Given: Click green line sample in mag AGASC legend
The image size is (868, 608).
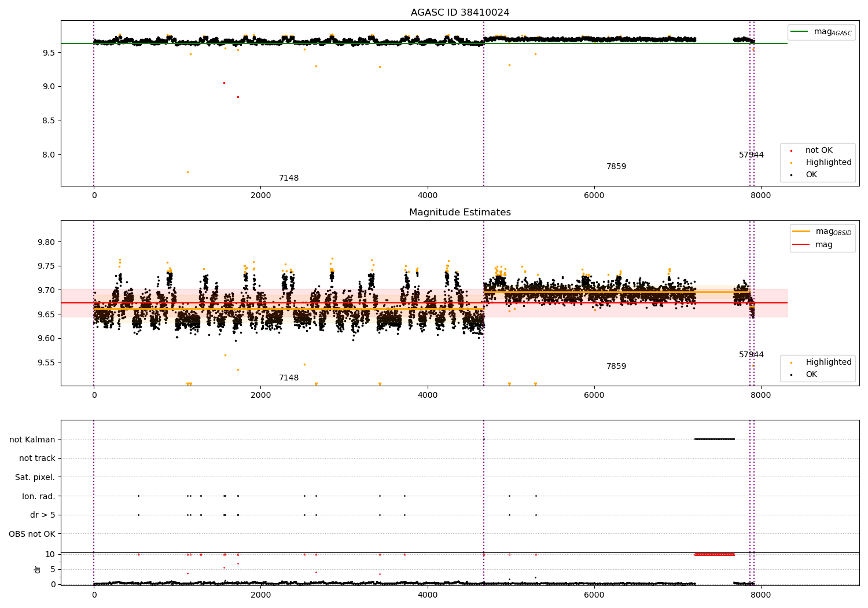Looking at the screenshot, I should point(800,32).
